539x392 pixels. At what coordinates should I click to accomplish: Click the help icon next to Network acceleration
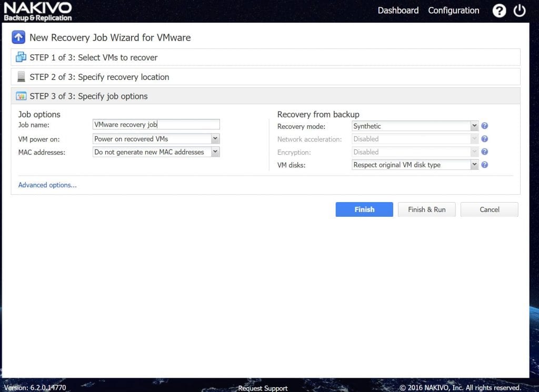(484, 139)
